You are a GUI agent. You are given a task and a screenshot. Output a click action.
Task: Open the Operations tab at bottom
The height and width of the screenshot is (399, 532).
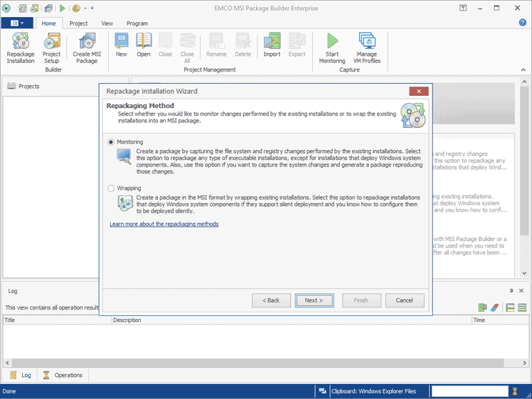(63, 375)
